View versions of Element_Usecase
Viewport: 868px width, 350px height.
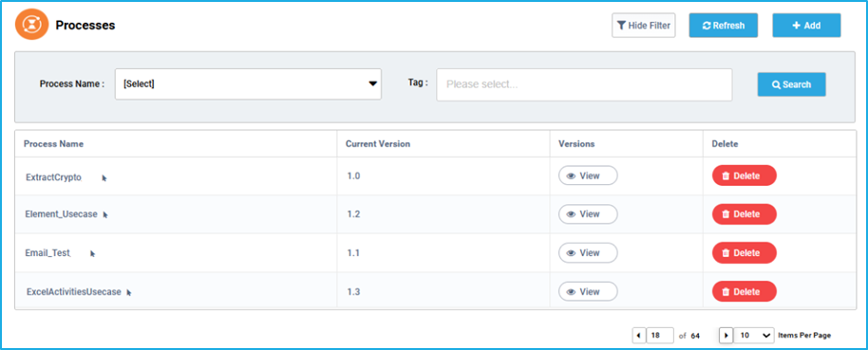coord(588,214)
